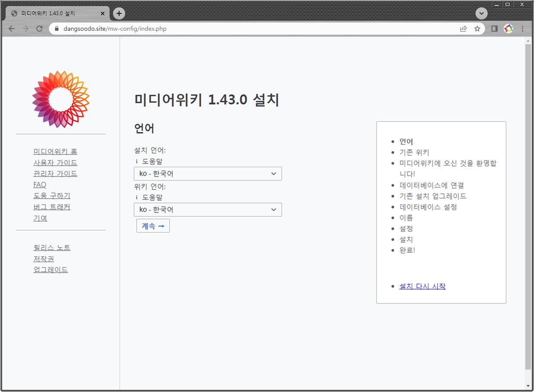This screenshot has height=392, width=534.
Task: Open the 릴리스 노트 link
Action: 51,247
